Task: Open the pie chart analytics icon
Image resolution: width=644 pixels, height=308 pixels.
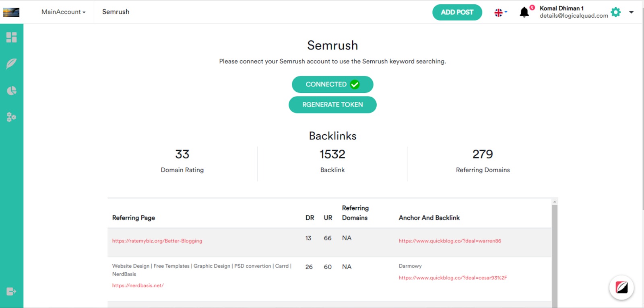Action: coord(11,90)
